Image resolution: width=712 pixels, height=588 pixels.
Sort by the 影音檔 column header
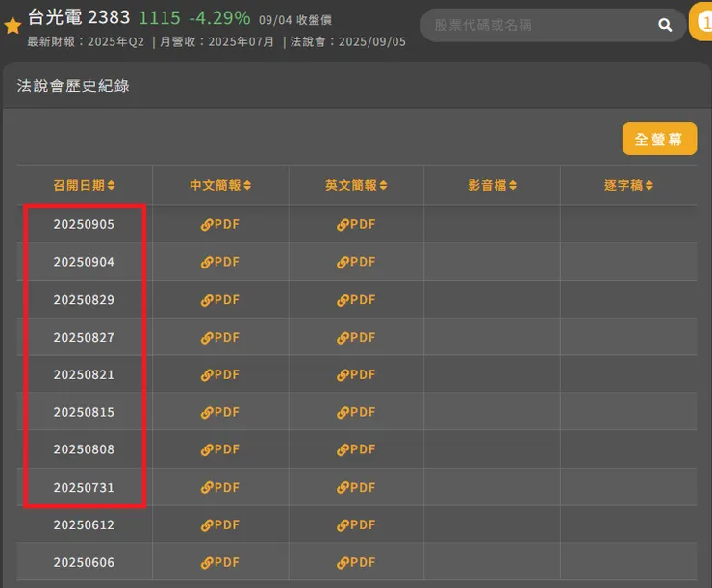pos(493,185)
